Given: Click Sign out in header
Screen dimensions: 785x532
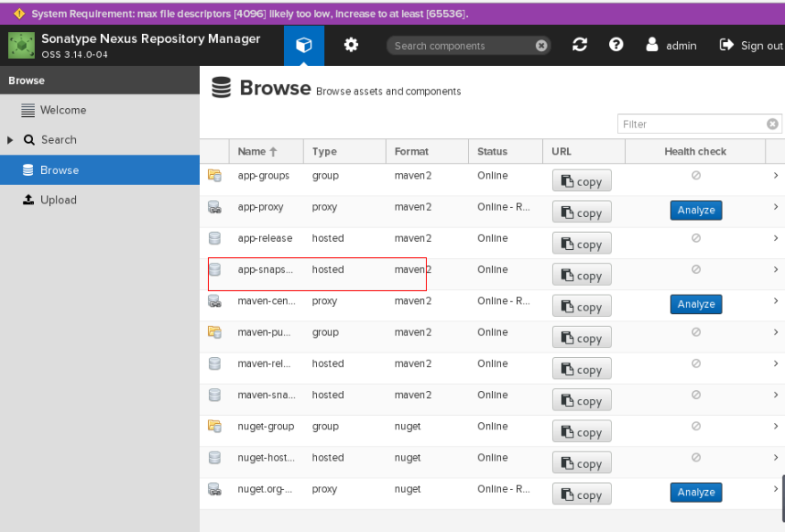Looking at the screenshot, I should click(x=751, y=46).
